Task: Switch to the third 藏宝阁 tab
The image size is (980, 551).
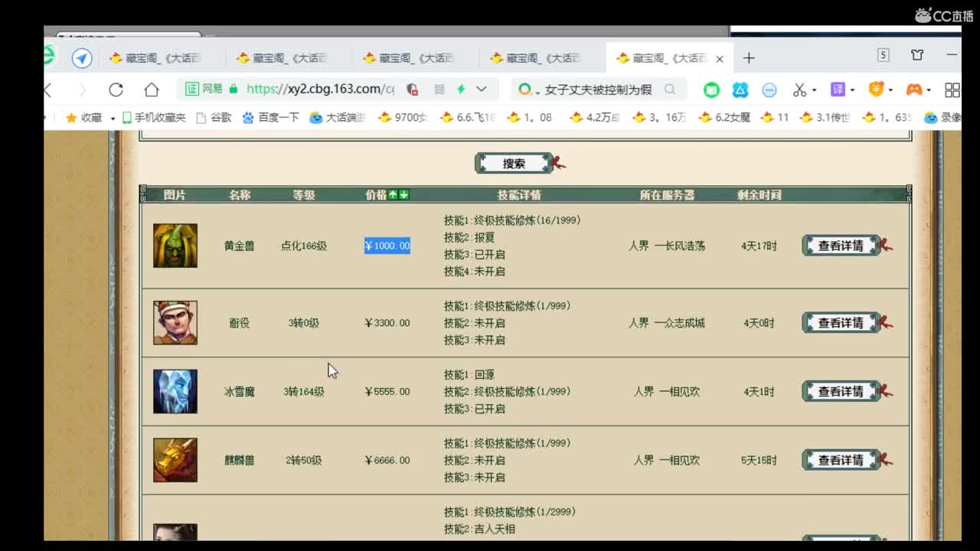Action: pyautogui.click(x=416, y=58)
